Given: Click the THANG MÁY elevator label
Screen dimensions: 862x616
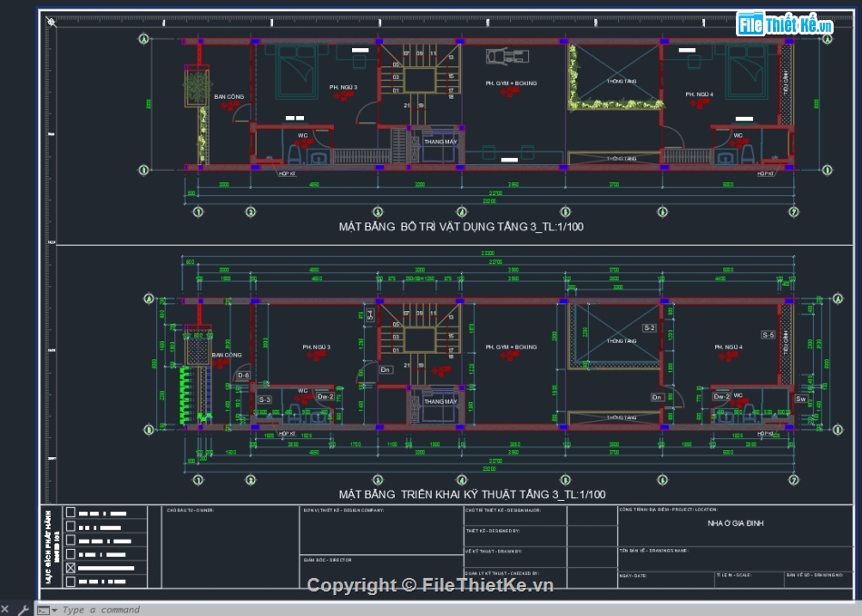Looking at the screenshot, I should point(441,142).
